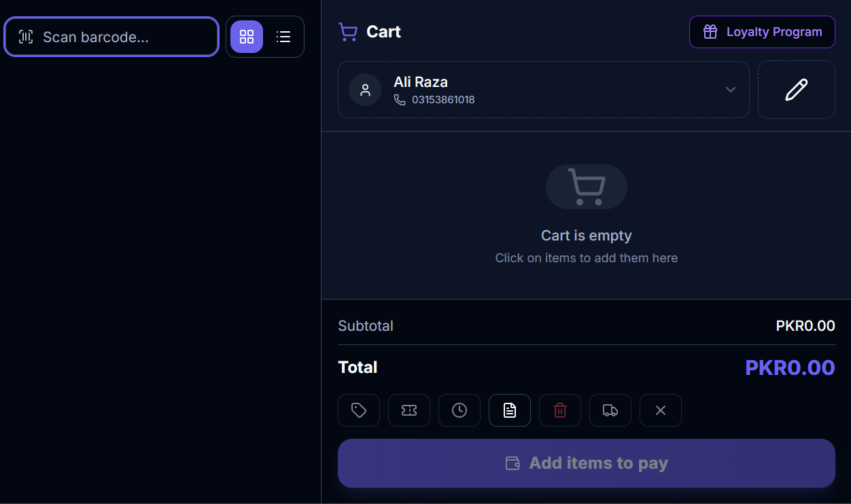Click the clock hold order icon

(x=459, y=410)
